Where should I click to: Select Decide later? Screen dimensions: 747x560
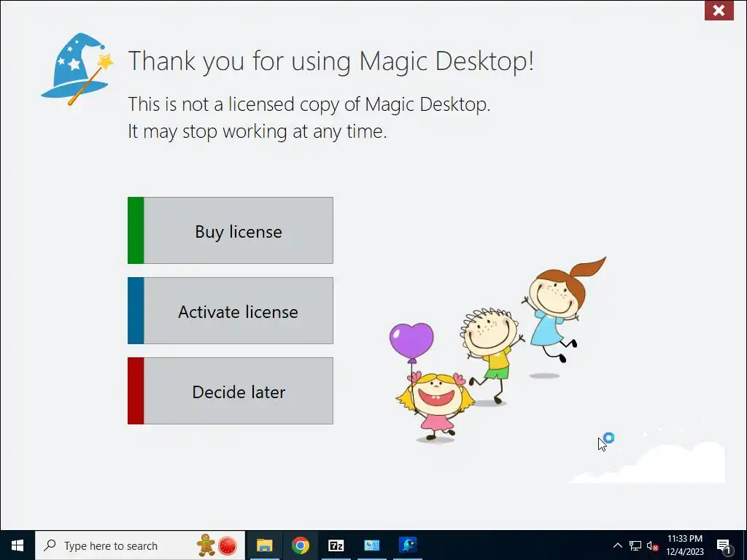230,391
